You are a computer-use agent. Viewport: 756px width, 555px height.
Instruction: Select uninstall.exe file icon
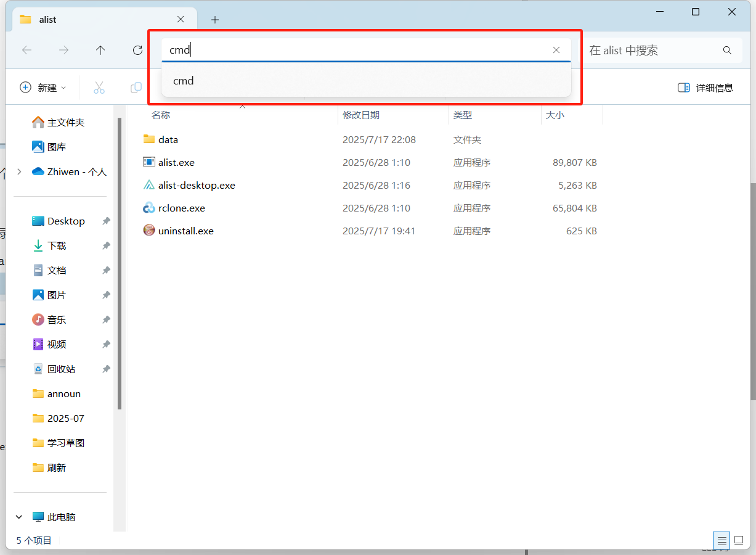149,231
